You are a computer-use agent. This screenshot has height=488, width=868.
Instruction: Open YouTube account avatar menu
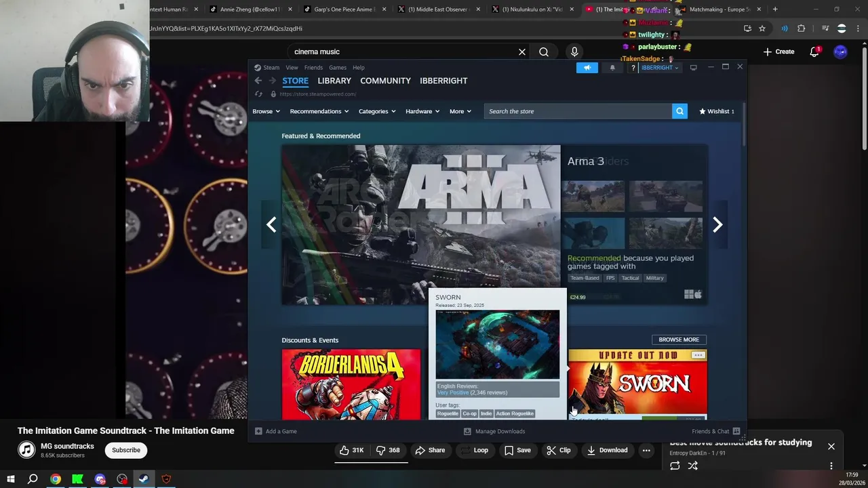coord(840,52)
